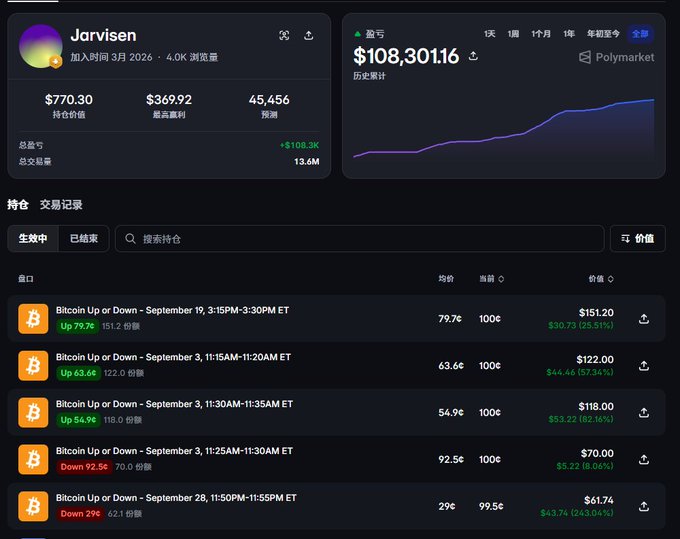Open the 持仓 tab
The image size is (680, 539).
pos(18,205)
